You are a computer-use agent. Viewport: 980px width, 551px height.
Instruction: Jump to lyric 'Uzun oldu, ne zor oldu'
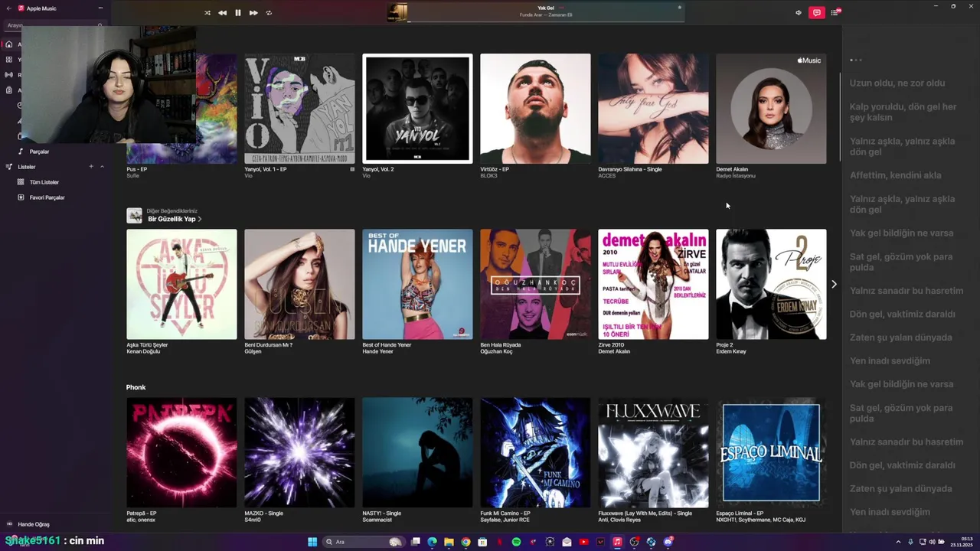[x=897, y=83]
